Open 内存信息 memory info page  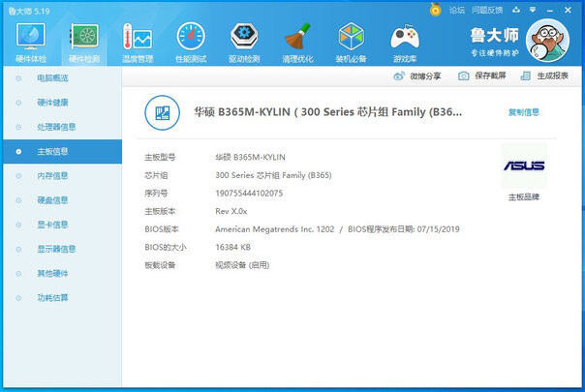[52, 175]
